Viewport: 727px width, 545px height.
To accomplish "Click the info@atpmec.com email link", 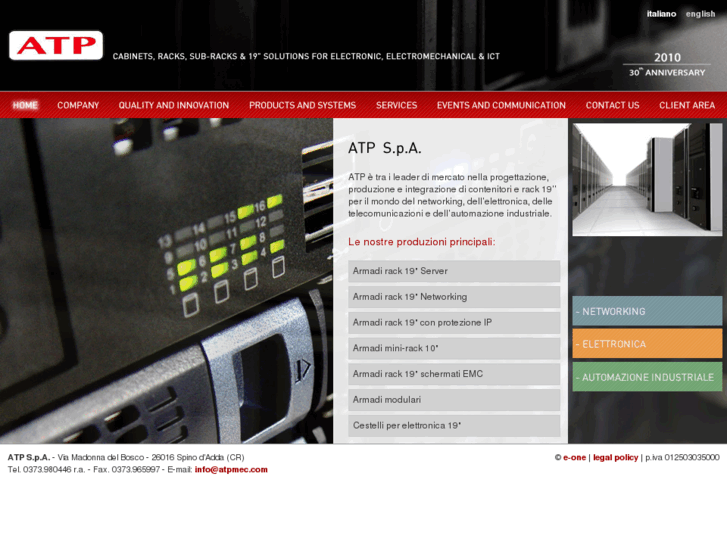I will 231,469.
